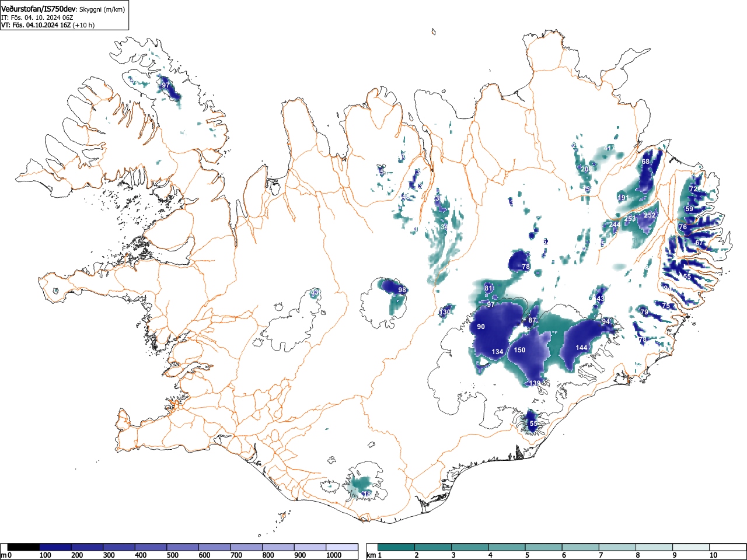Screen dimensions: 747x560
Task: Click the '94' visibility value on the map
Action: click(606, 322)
